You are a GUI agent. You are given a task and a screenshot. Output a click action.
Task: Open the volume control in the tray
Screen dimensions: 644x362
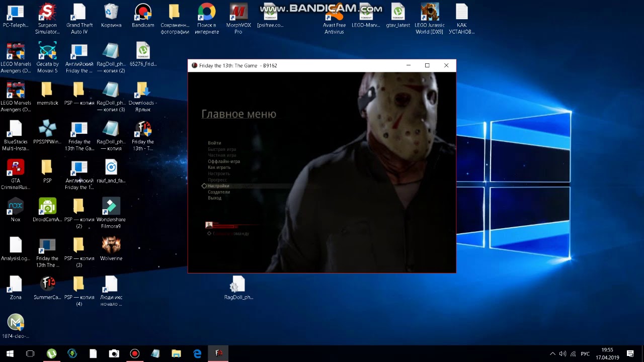562,354
